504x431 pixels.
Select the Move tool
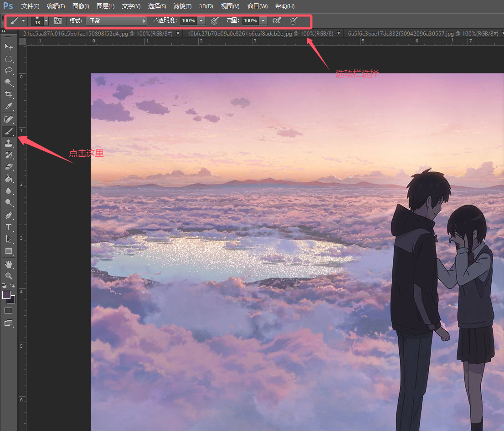9,47
